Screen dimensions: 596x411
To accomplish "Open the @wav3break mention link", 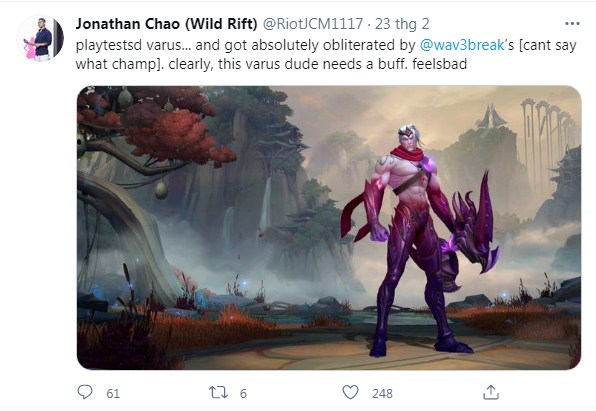I will click(462, 45).
